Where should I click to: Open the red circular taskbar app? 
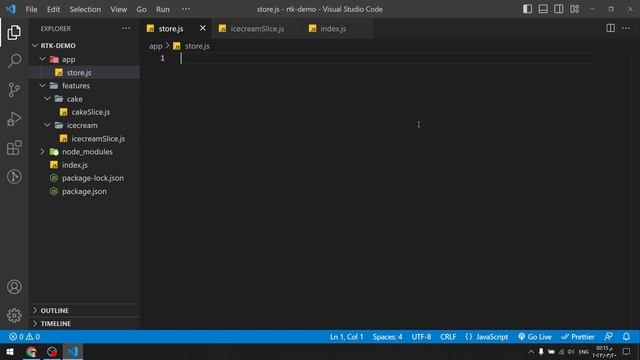coord(52,351)
